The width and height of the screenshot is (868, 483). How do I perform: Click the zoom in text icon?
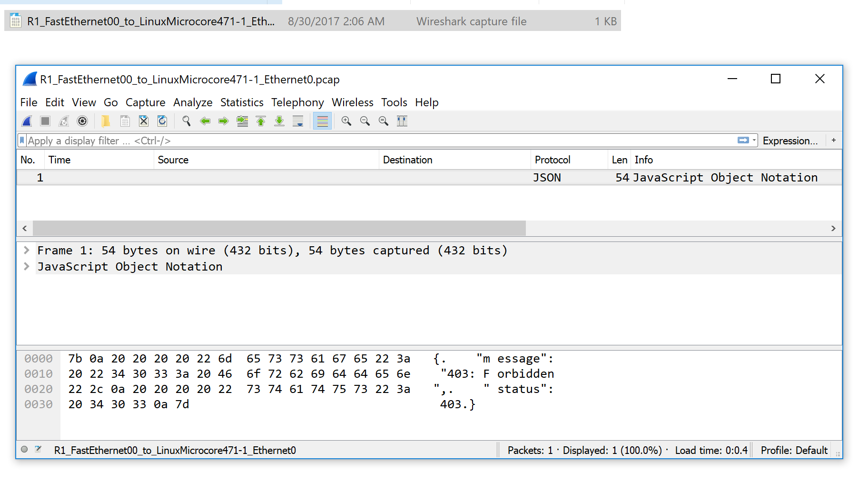(346, 121)
